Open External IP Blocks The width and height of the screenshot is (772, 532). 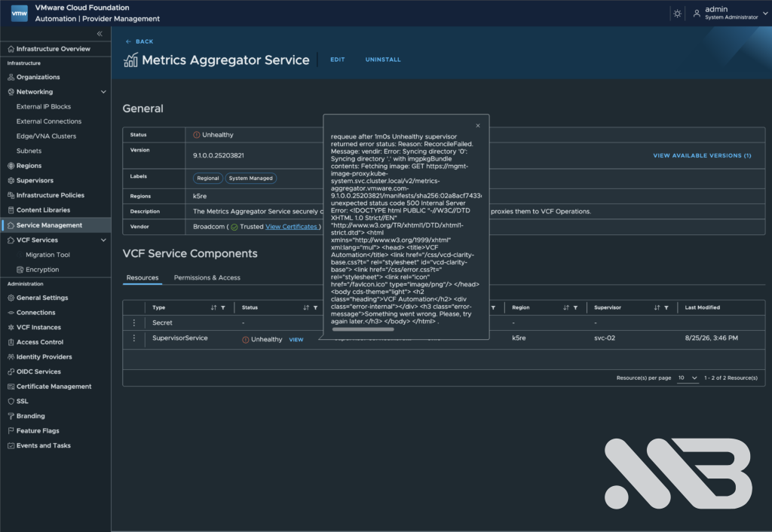pyautogui.click(x=43, y=106)
